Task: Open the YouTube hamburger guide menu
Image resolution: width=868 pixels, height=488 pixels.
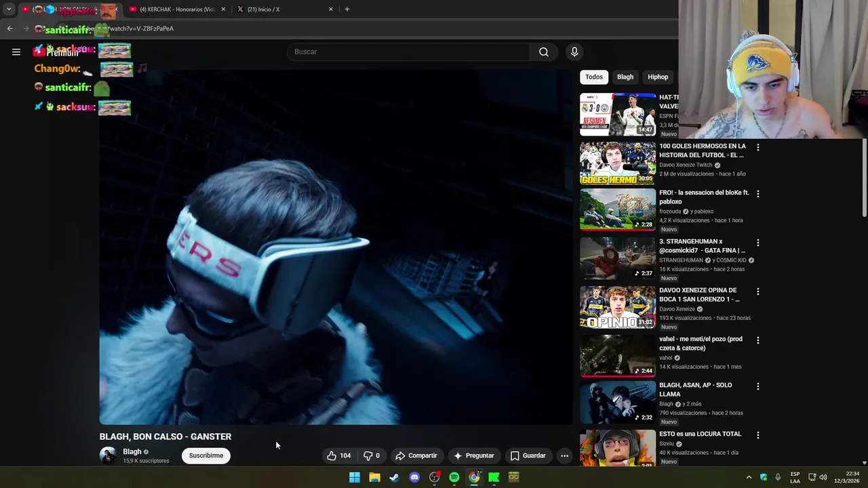Action: click(x=16, y=52)
